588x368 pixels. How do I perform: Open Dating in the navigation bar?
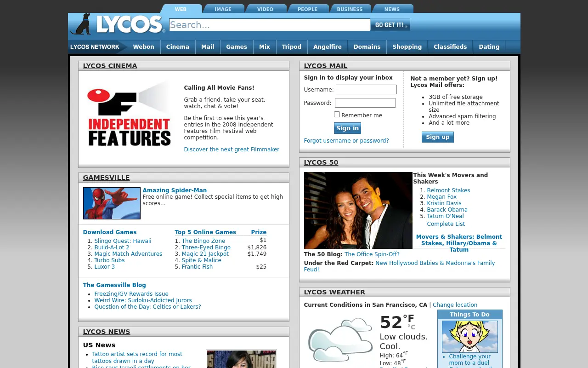489,47
